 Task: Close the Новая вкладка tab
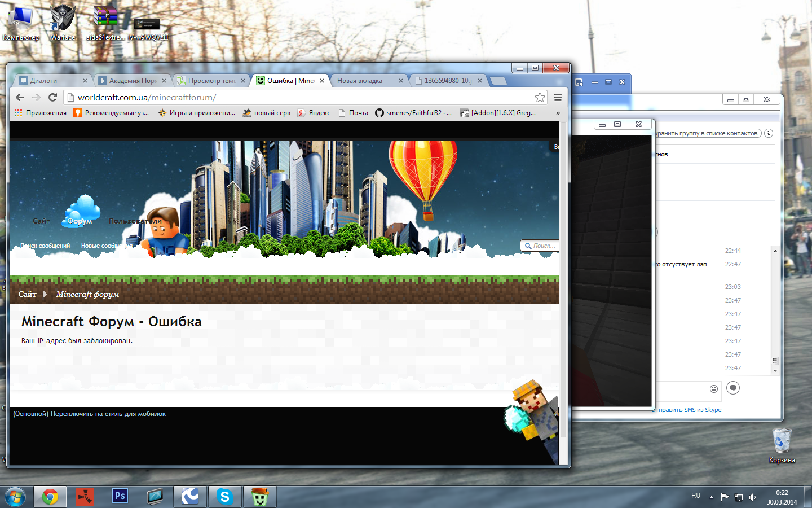click(401, 81)
